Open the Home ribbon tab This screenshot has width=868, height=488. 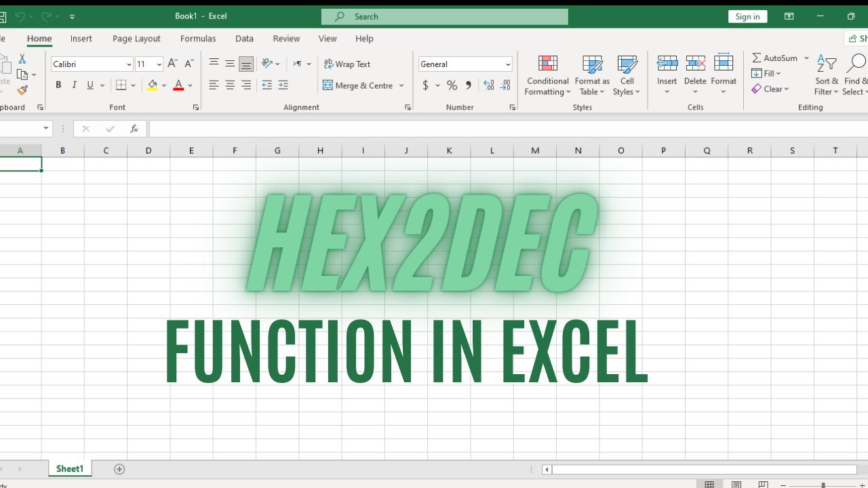point(39,39)
